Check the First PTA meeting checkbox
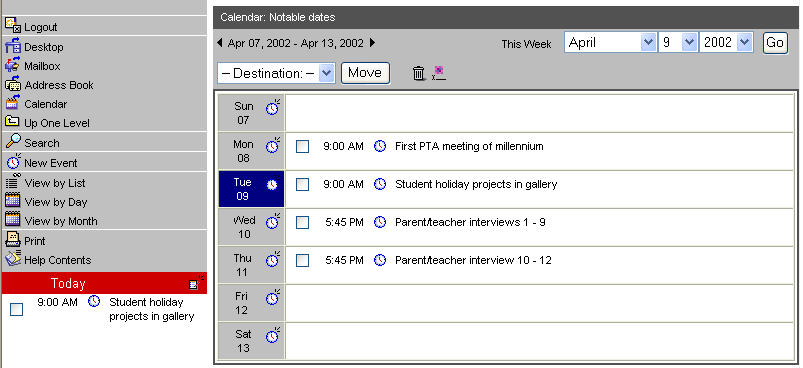Viewport: 803px width, 368px height. tap(303, 146)
